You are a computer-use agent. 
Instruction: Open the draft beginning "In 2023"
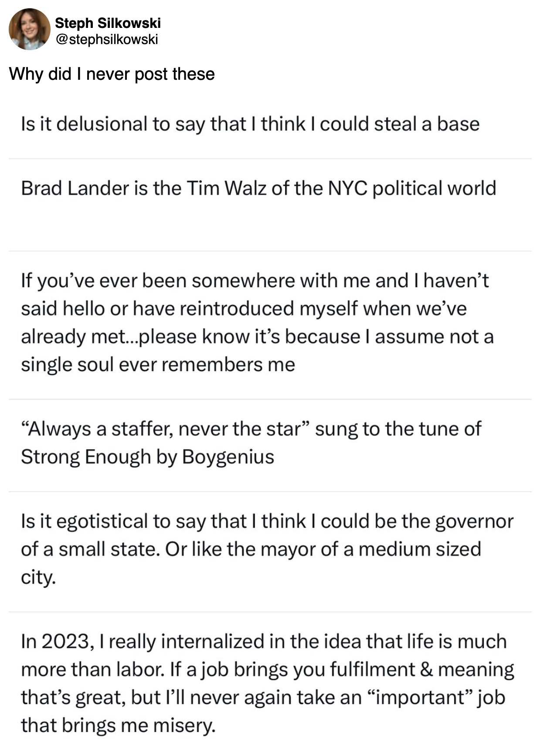tap(267, 683)
